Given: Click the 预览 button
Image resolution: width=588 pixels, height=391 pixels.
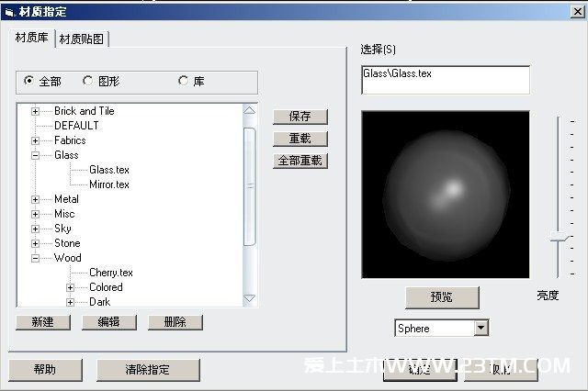Looking at the screenshot, I should pyautogui.click(x=442, y=297).
